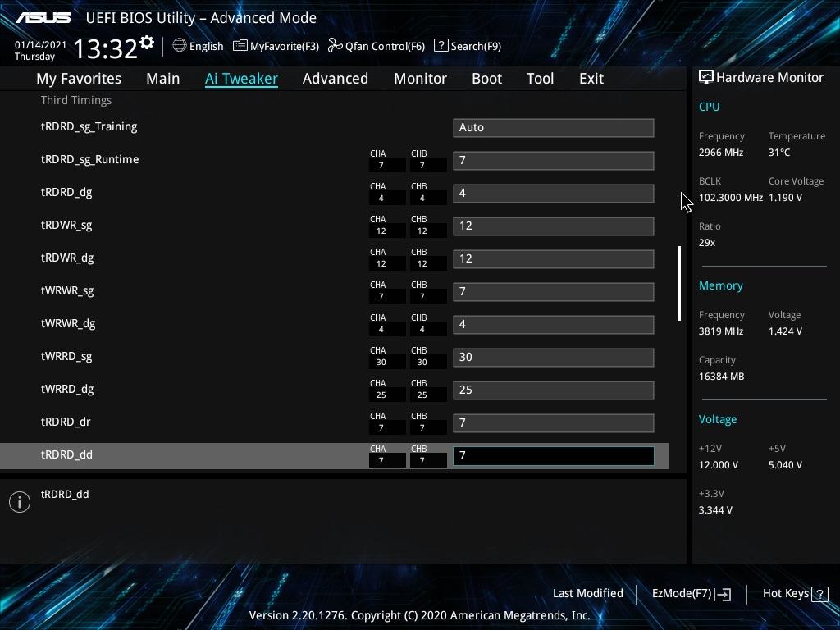Open Qfan Control fan icon
Viewport: 840px width, 630px height.
coord(336,46)
